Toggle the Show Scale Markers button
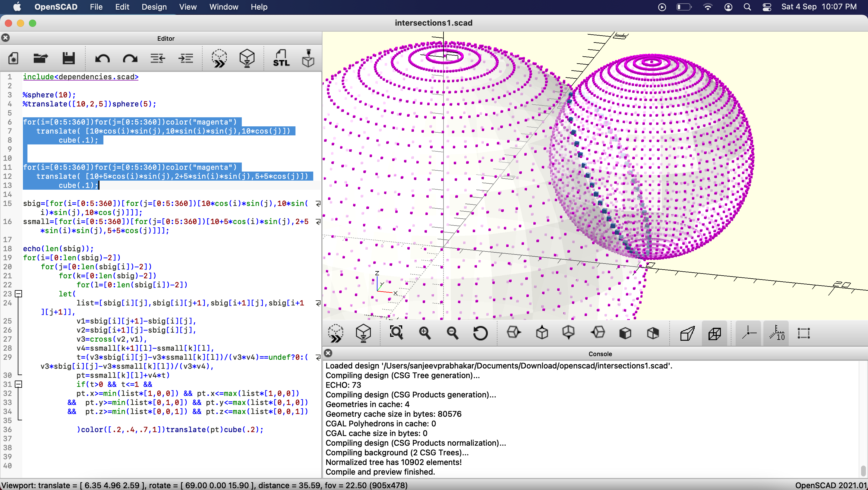This screenshot has width=868, height=490. pos(777,333)
